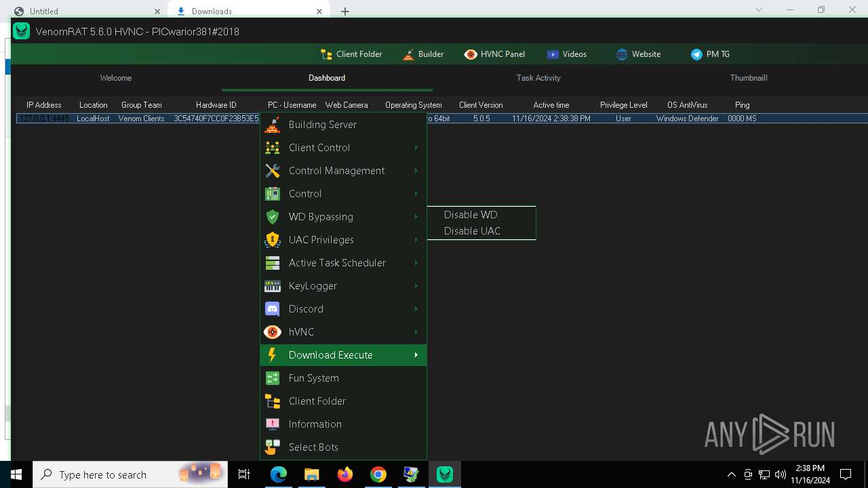The image size is (868, 488).
Task: Click the Active Task Scheduler icon
Action: (x=272, y=263)
